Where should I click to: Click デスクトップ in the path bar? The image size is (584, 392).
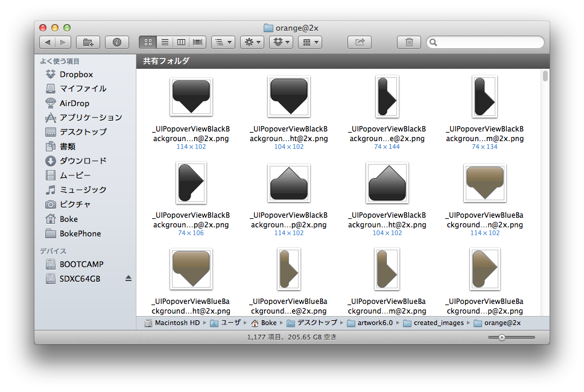coord(312,323)
